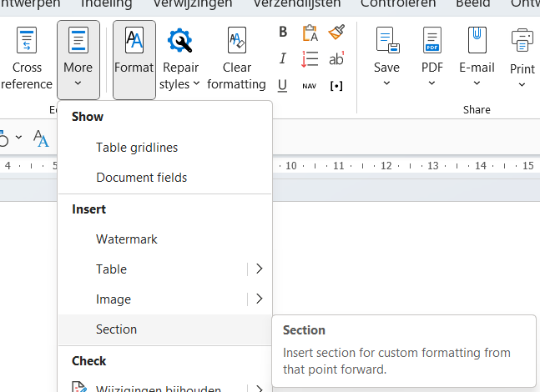Screen dimensions: 540x392
Task: Open the Save dropdown
Action: pyautogui.click(x=386, y=59)
